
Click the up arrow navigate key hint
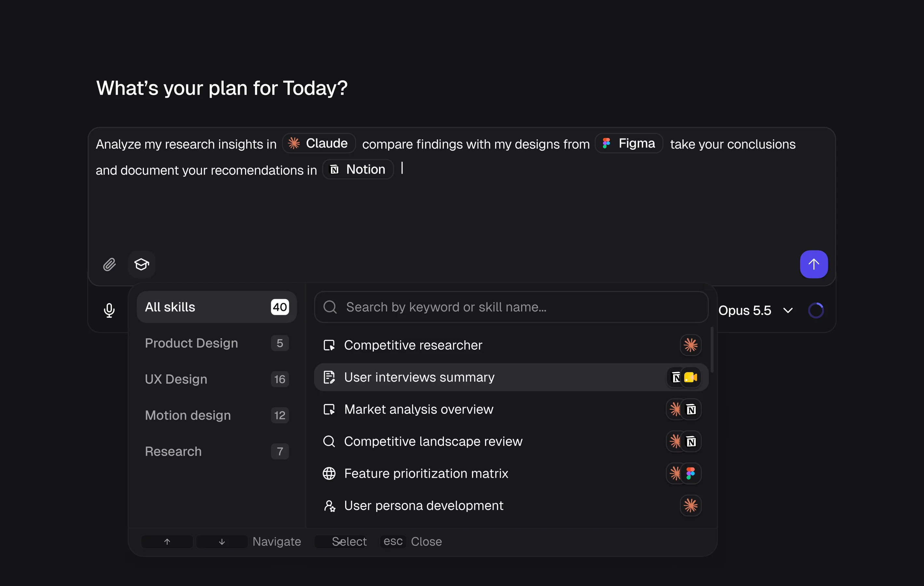point(167,541)
